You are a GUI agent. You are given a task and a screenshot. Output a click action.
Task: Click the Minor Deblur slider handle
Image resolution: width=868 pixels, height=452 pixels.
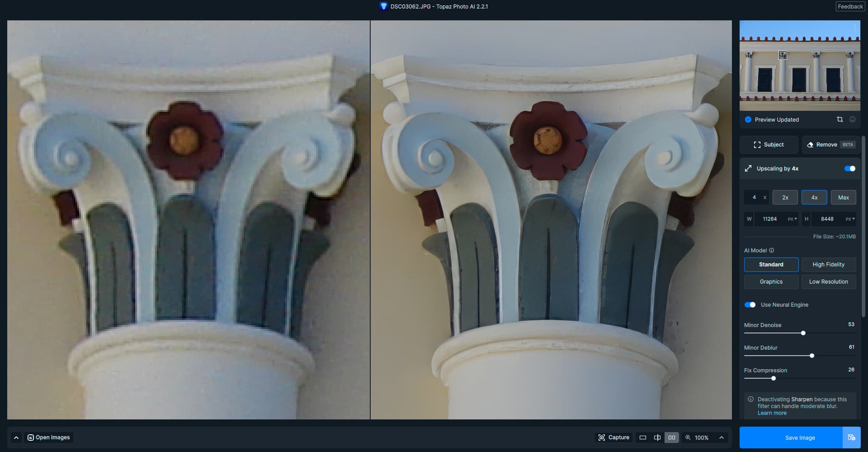(812, 356)
